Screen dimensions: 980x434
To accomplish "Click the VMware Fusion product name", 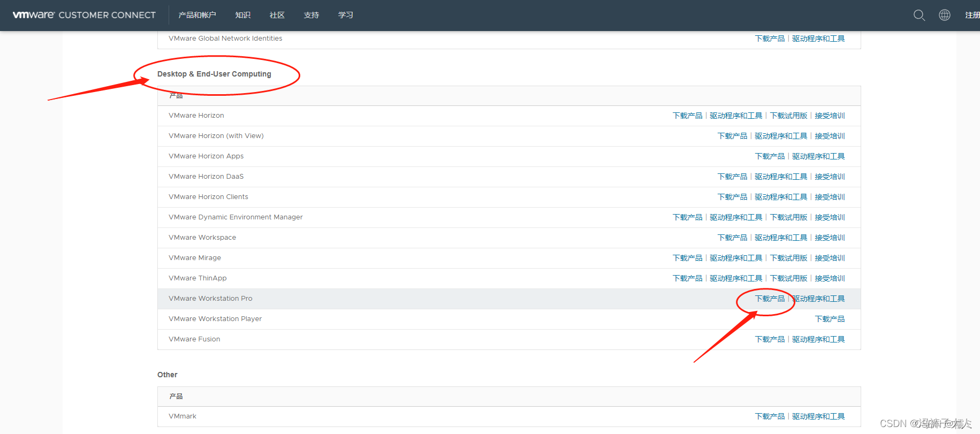I will [x=194, y=339].
